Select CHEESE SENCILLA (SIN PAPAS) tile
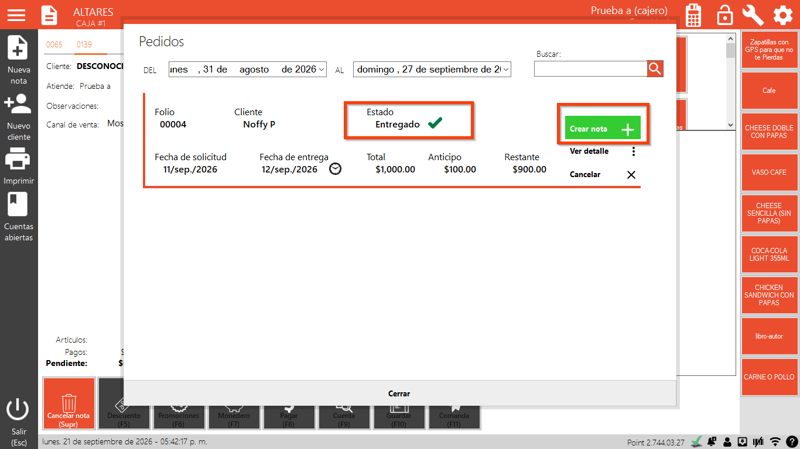Viewport: 800px width, 449px height. pos(769,213)
